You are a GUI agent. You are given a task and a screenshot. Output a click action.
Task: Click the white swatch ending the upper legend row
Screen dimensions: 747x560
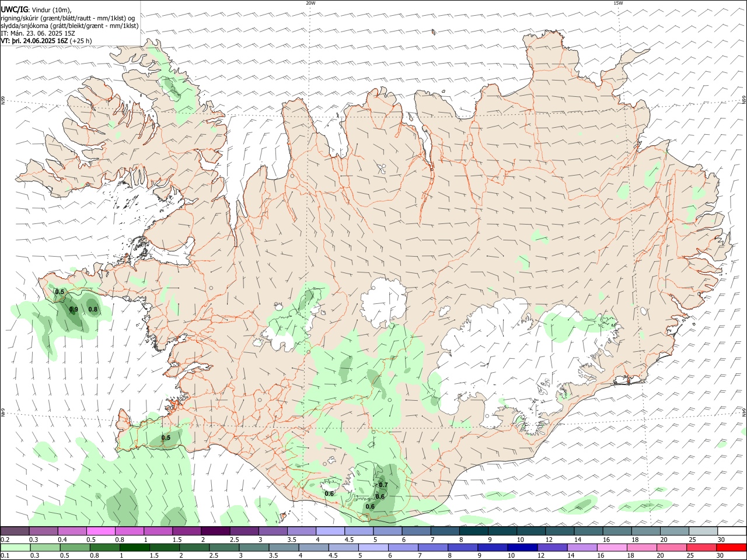pyautogui.click(x=731, y=531)
